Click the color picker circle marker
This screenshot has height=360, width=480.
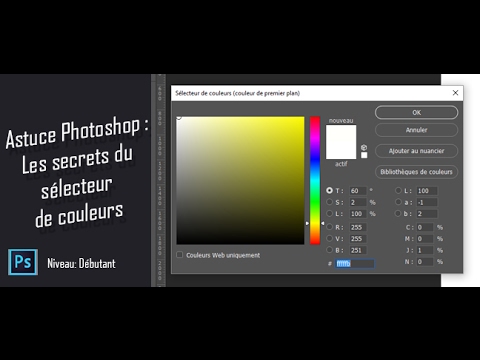coord(179,117)
